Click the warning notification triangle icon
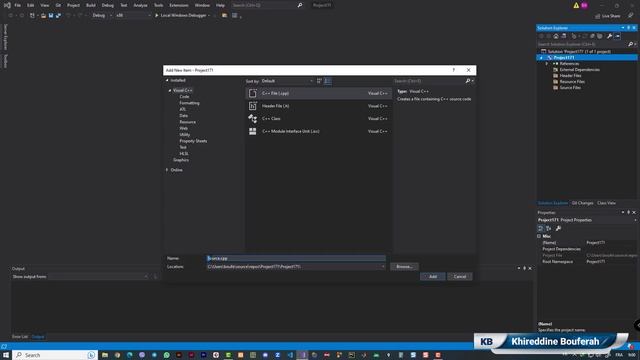 point(576,5)
